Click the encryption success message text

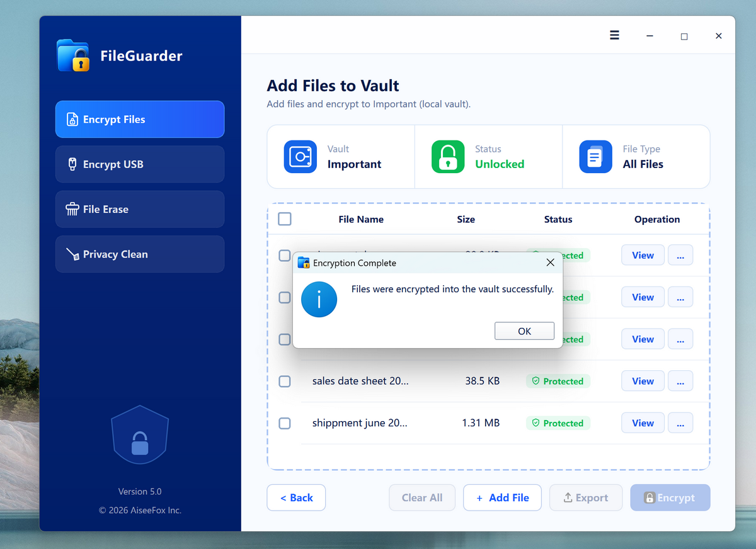pyautogui.click(x=452, y=289)
